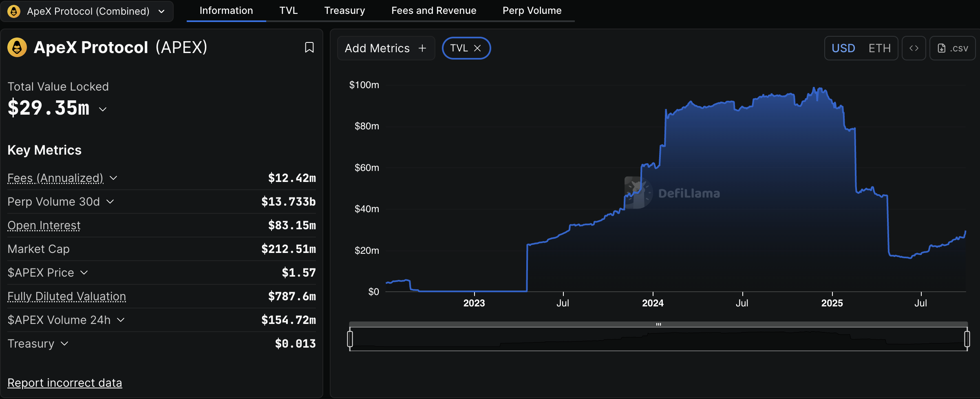Click the ApeX Protocol (APEX) title
Image resolution: width=980 pixels, height=399 pixels.
pyautogui.click(x=121, y=47)
